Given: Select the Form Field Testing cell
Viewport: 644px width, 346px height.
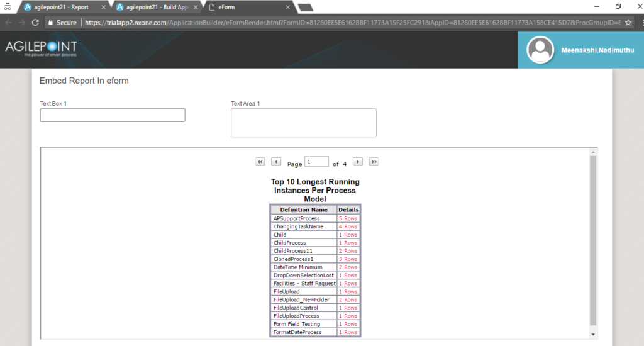Looking at the screenshot, I should 304,324.
